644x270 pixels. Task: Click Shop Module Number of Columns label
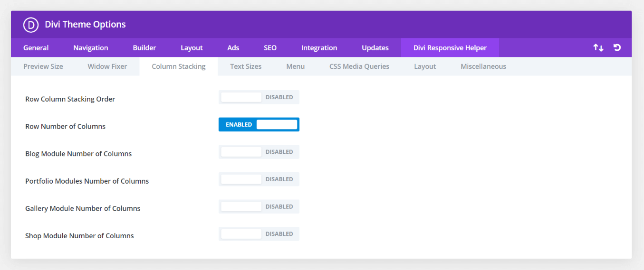[x=79, y=236]
